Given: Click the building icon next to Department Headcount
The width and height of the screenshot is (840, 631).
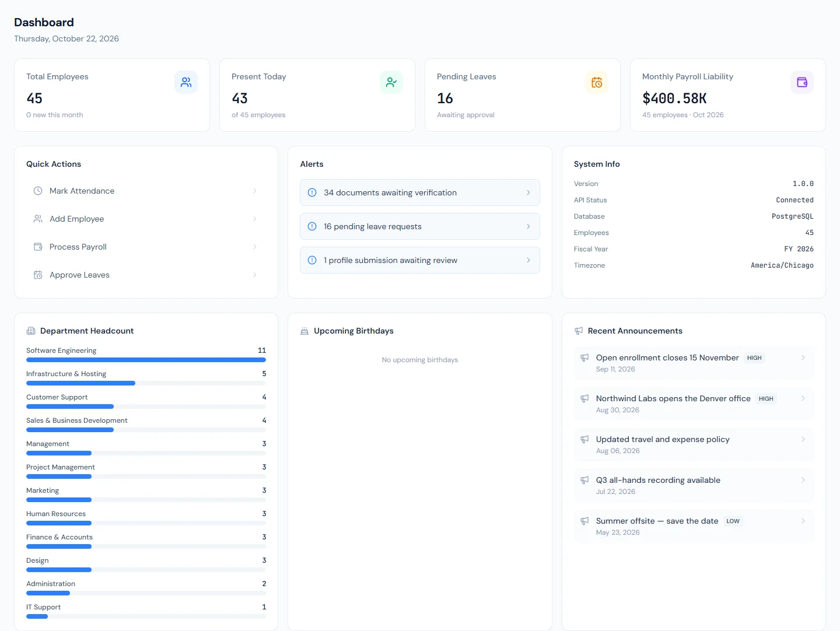Looking at the screenshot, I should [31, 331].
